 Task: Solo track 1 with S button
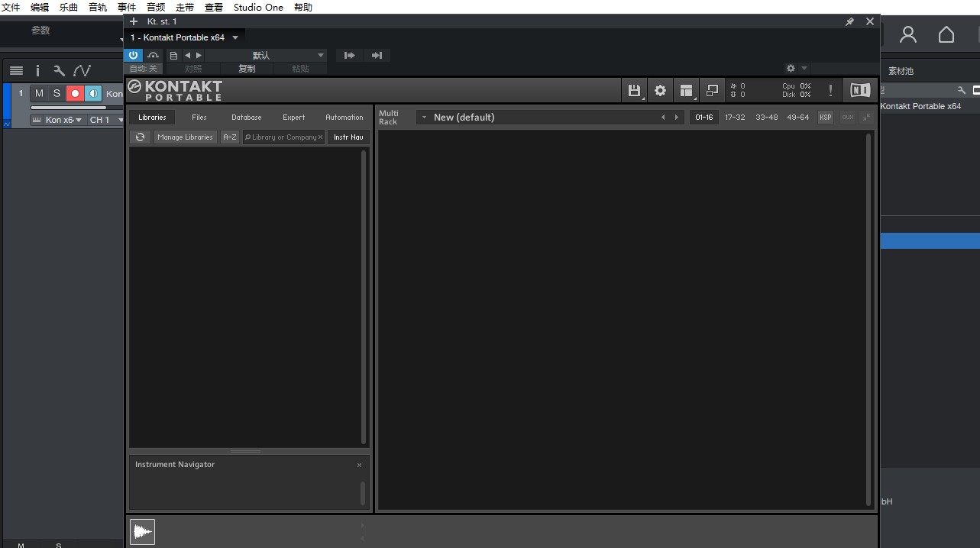pyautogui.click(x=57, y=93)
